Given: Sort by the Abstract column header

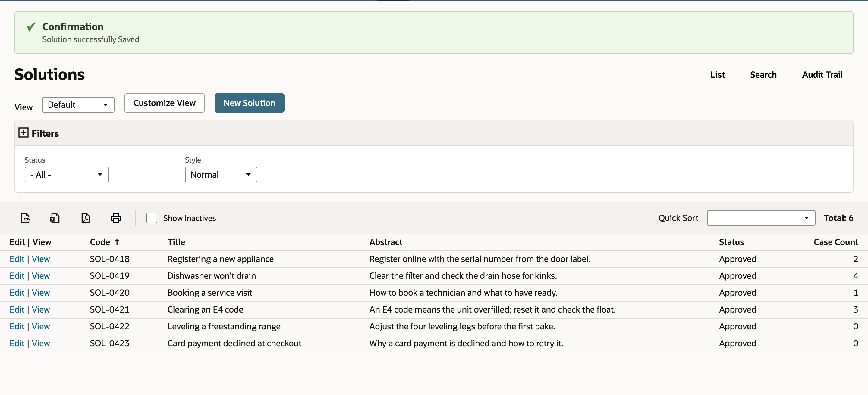Looking at the screenshot, I should [x=385, y=242].
